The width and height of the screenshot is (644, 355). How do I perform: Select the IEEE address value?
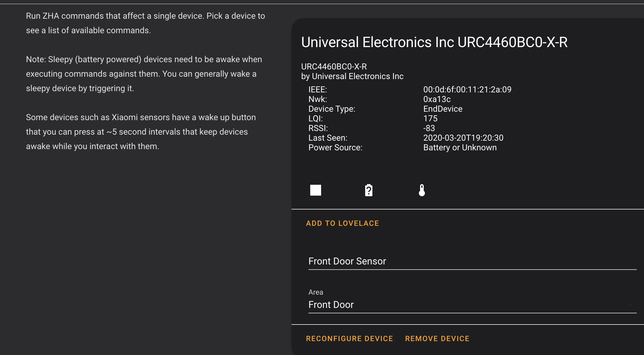click(467, 89)
